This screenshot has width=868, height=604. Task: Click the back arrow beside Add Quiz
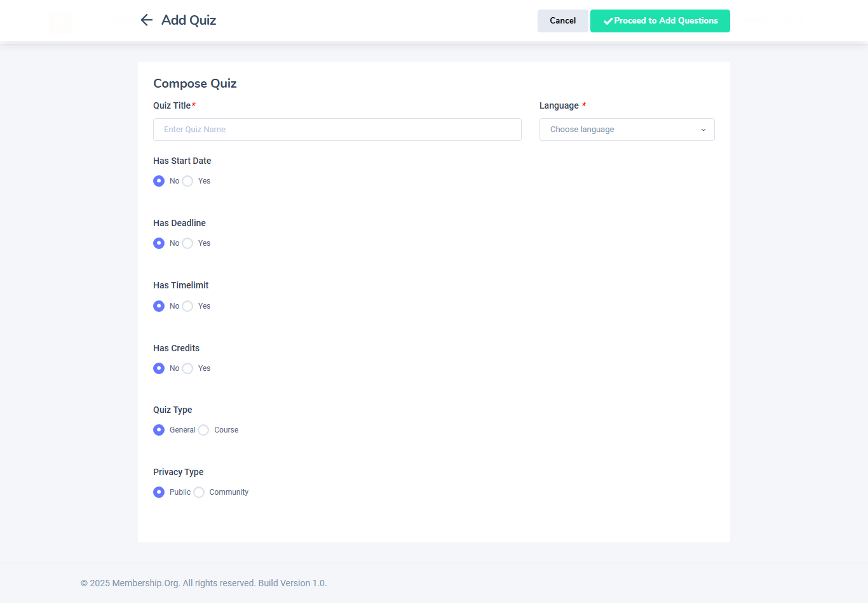(147, 20)
